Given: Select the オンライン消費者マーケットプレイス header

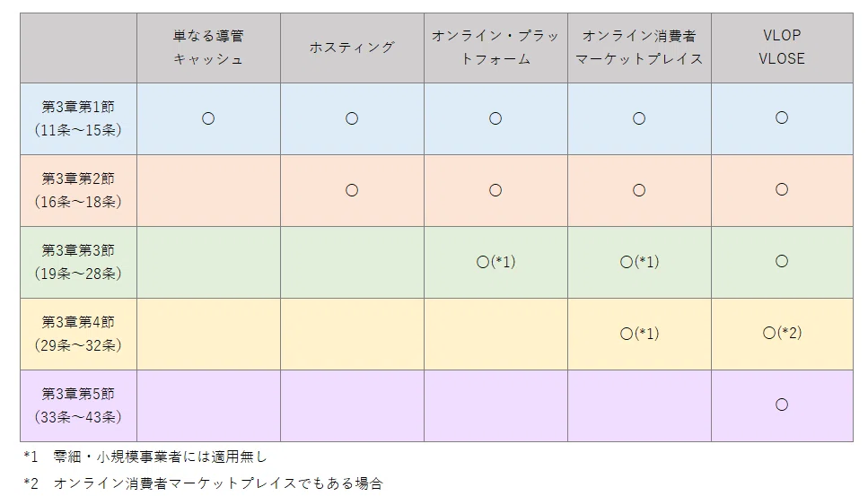Looking at the screenshot, I should pyautogui.click(x=639, y=48).
